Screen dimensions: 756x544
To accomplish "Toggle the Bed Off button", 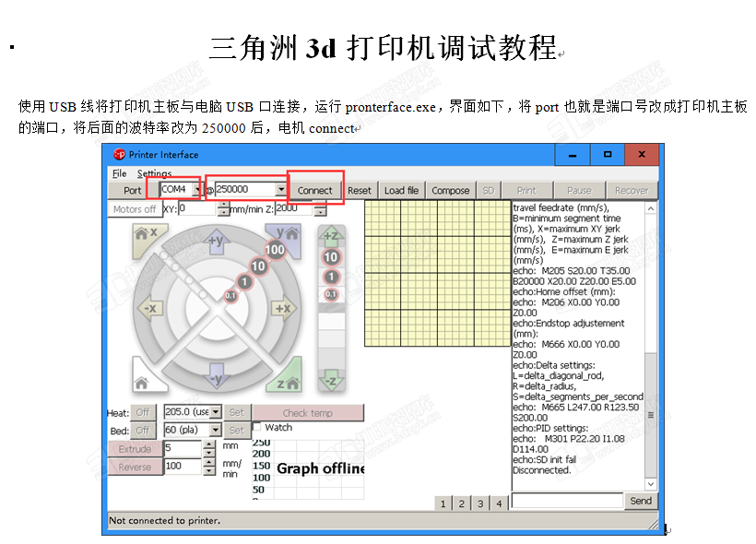I will click(x=143, y=431).
